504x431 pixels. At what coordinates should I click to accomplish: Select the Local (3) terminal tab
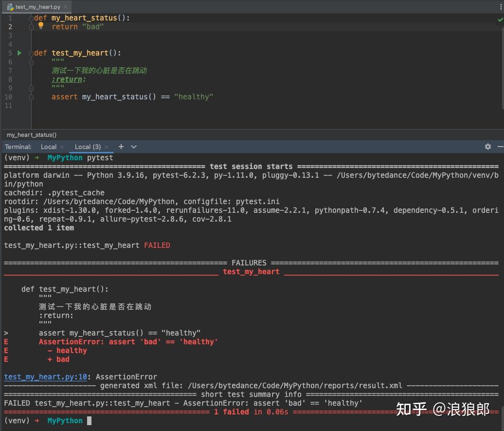[x=88, y=147]
